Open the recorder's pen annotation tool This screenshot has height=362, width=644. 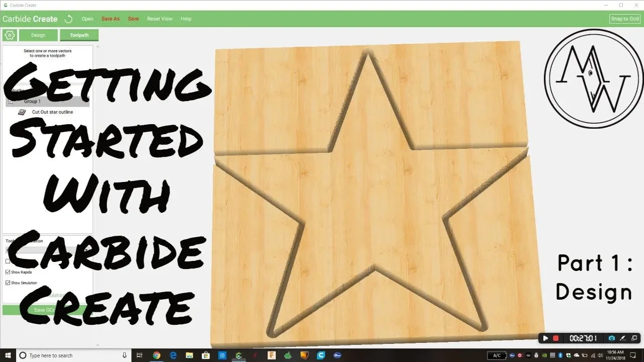(x=623, y=338)
